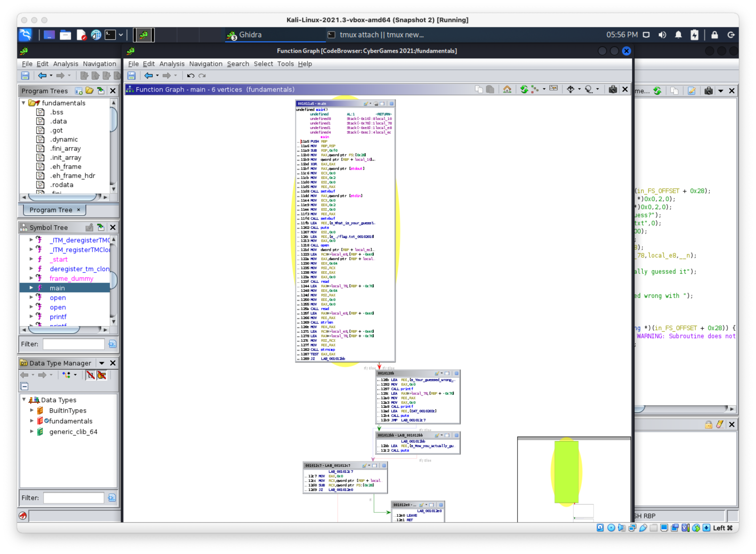Screen dimensions: 756x554
Task: Click the Undo icon in Function Graph toolbar
Action: coord(191,76)
